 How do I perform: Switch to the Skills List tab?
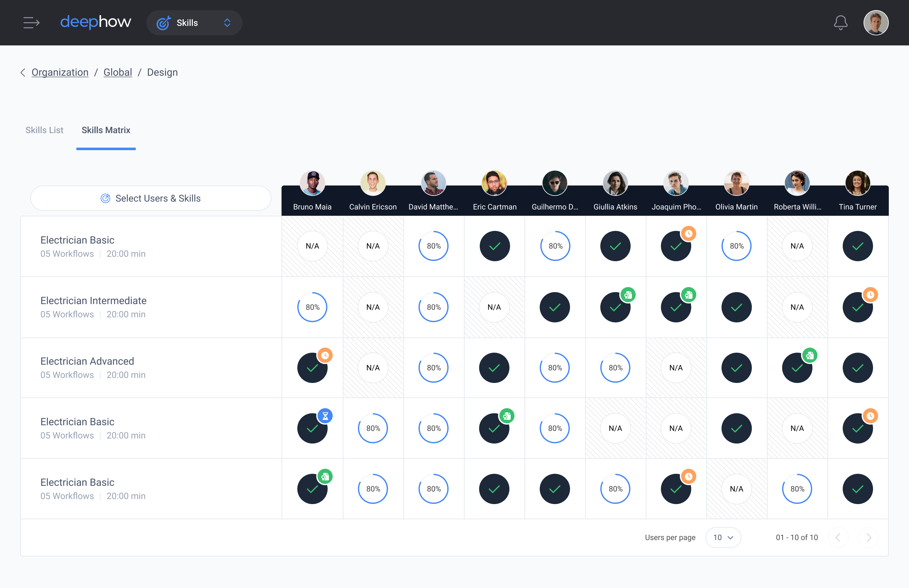point(44,130)
